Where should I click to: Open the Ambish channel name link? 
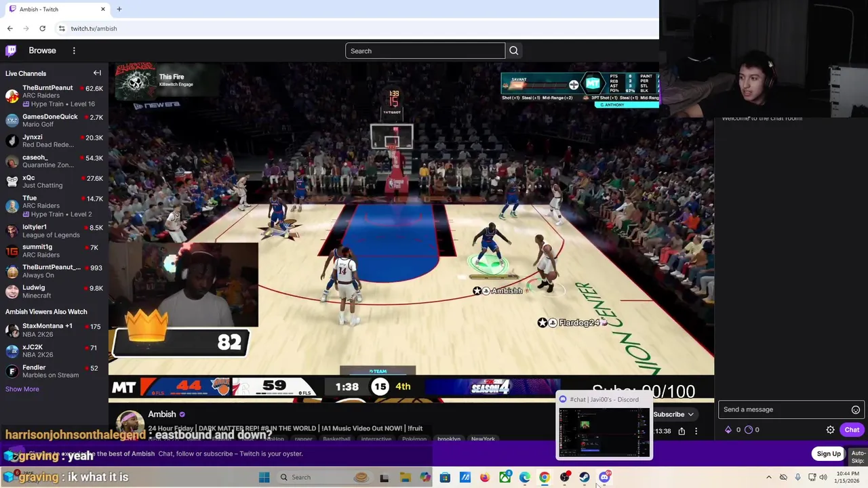pyautogui.click(x=162, y=414)
